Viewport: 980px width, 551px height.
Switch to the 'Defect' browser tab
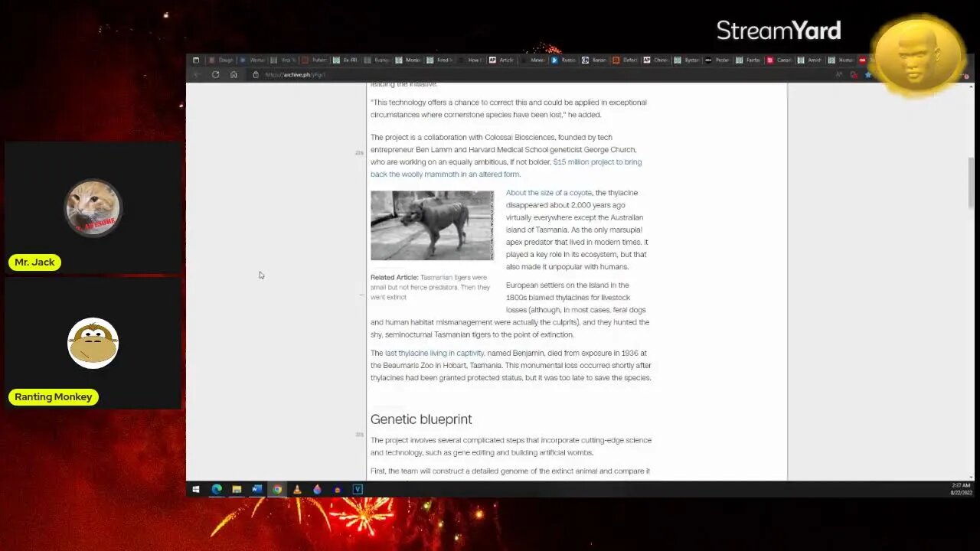coord(626,60)
